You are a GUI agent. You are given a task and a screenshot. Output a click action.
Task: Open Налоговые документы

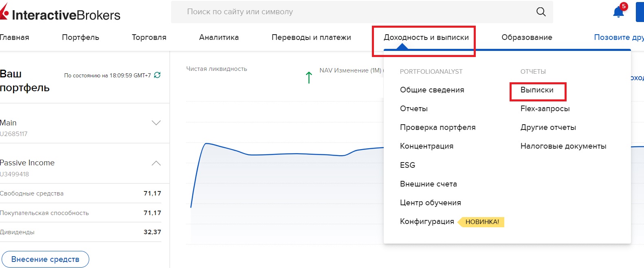click(x=563, y=146)
